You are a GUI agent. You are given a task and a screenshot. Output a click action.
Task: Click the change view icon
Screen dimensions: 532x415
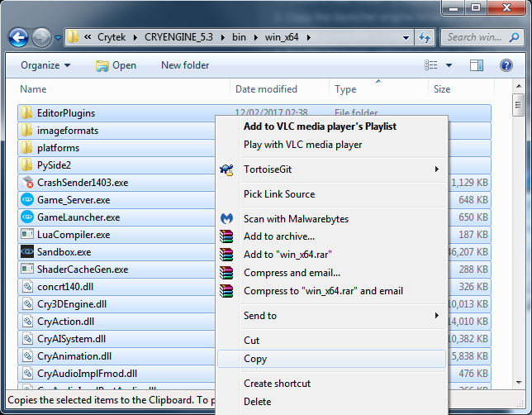click(x=431, y=64)
